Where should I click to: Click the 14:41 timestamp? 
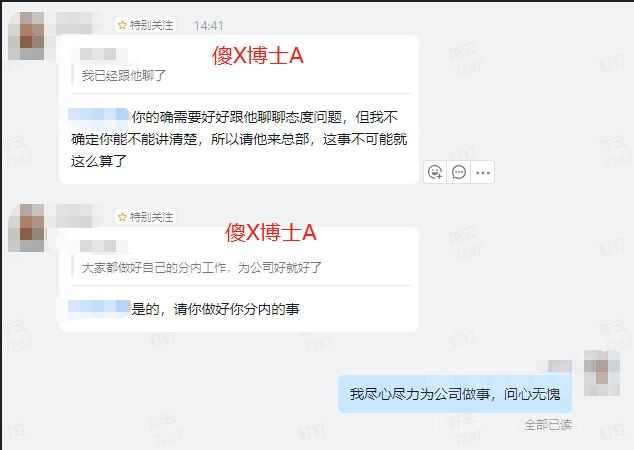tap(208, 25)
